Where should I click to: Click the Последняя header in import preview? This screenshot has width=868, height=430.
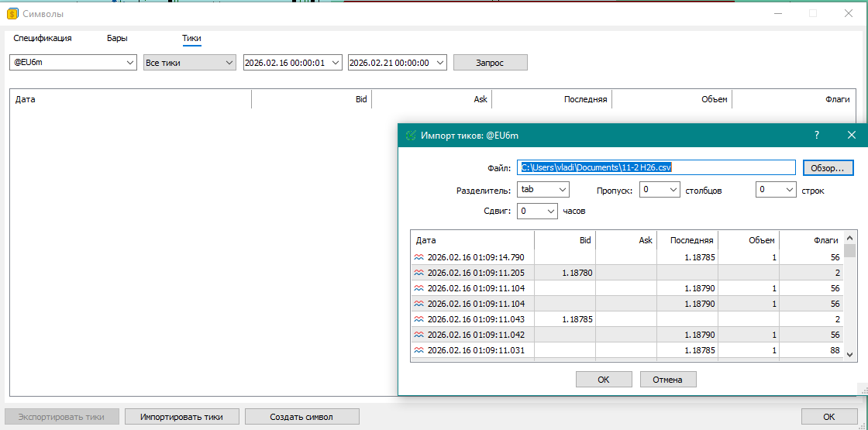tap(688, 240)
